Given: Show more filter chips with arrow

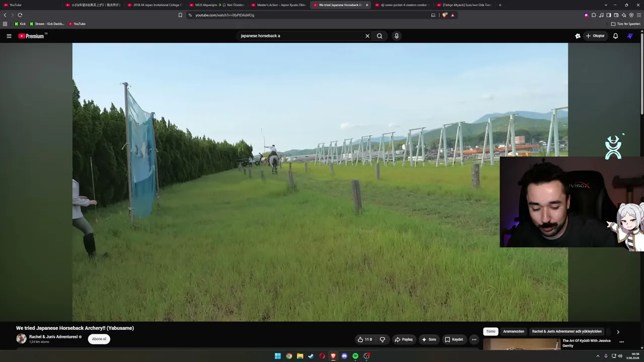Looking at the screenshot, I should coord(618,332).
